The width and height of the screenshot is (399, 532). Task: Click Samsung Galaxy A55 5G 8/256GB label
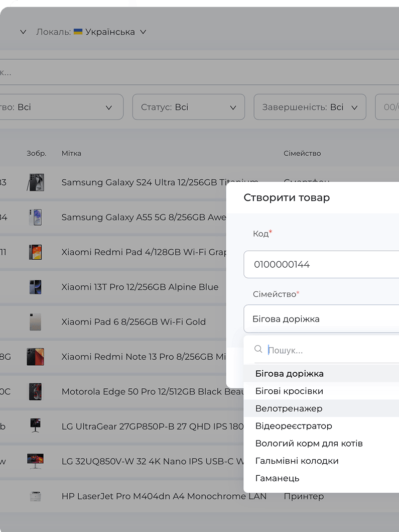tap(144, 217)
